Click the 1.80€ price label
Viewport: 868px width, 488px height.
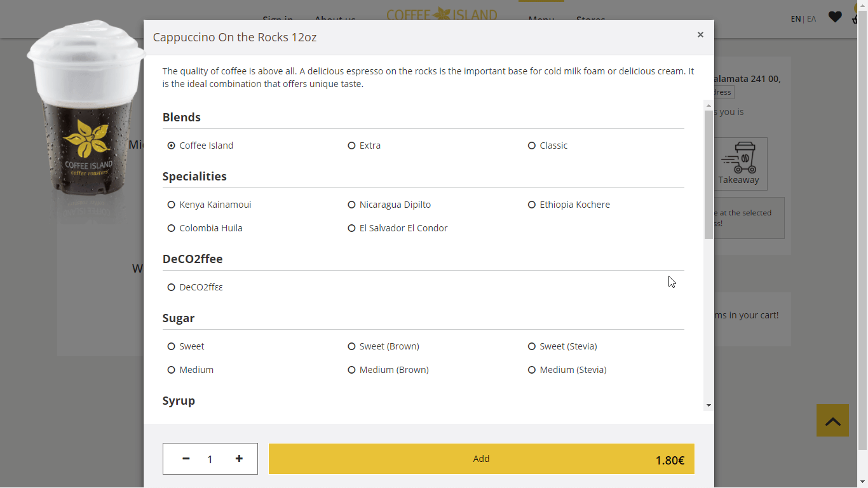click(670, 461)
